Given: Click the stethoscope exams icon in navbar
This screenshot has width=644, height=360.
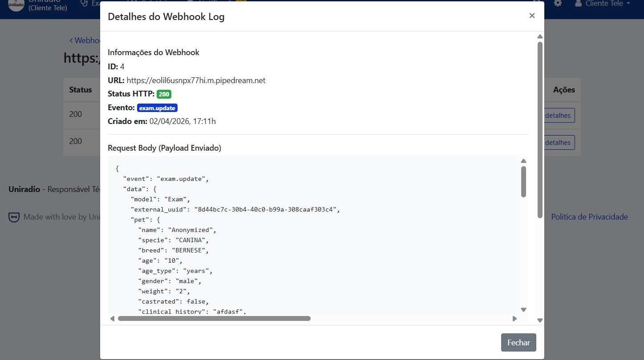Looking at the screenshot, I should click(84, 4).
